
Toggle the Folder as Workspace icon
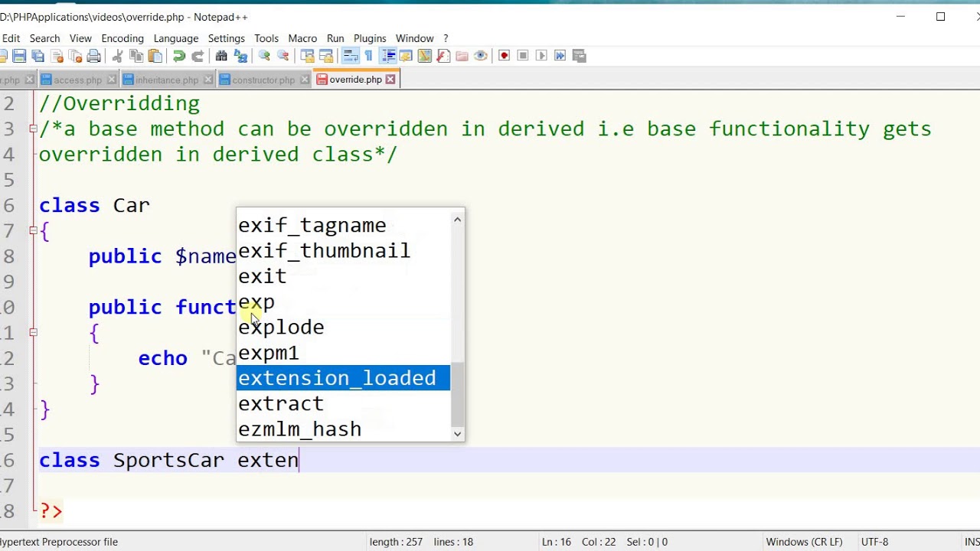pos(462,56)
